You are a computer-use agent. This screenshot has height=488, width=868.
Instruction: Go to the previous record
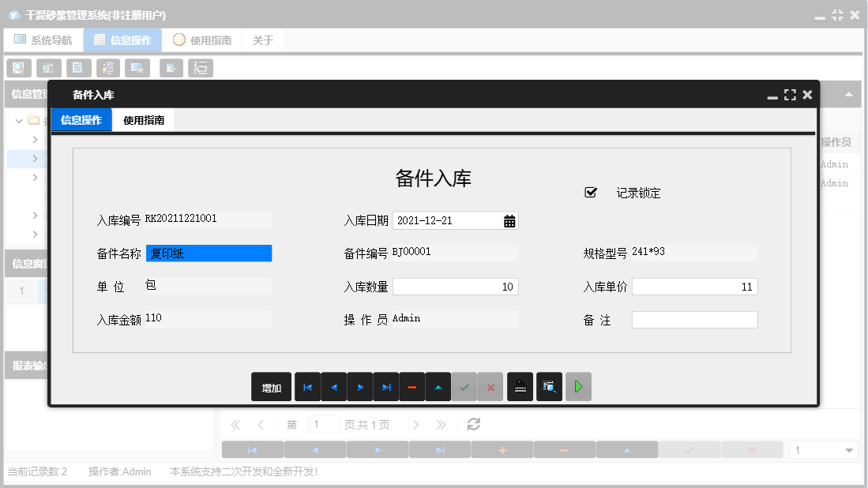tap(334, 387)
